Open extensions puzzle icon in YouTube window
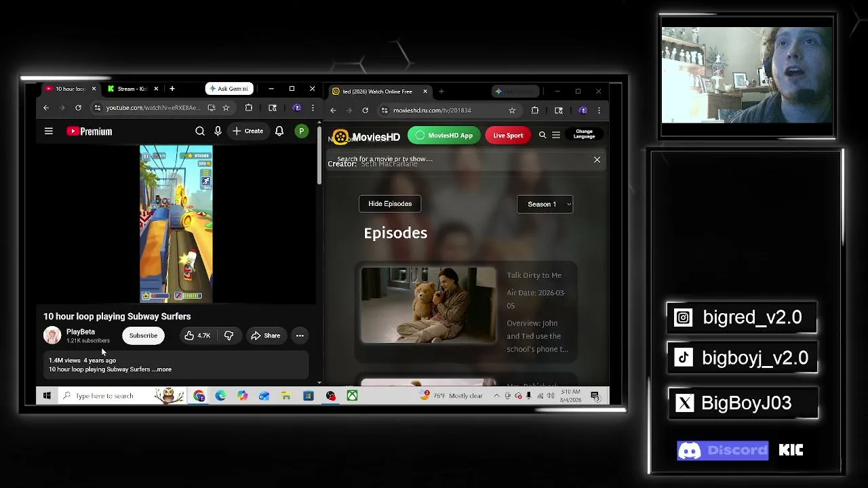The image size is (868, 488). (x=249, y=108)
